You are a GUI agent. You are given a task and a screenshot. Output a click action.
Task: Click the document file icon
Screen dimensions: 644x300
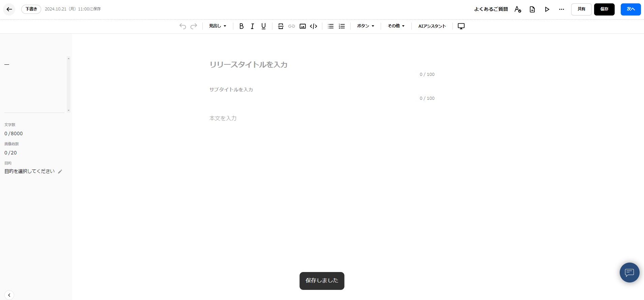532,9
